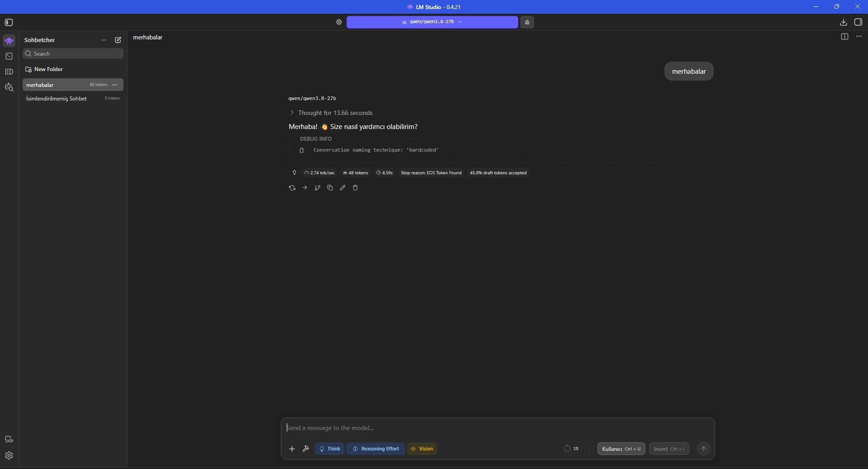868x469 pixels.
Task: Toggle the Vision option
Action: coord(422,449)
